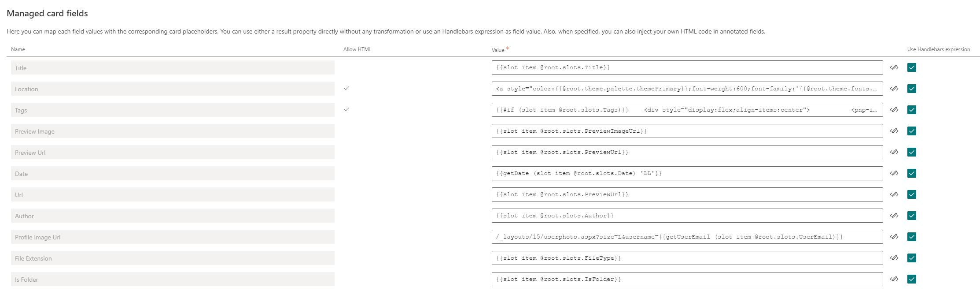Edit the Preview Url value in the code editor

click(x=894, y=152)
